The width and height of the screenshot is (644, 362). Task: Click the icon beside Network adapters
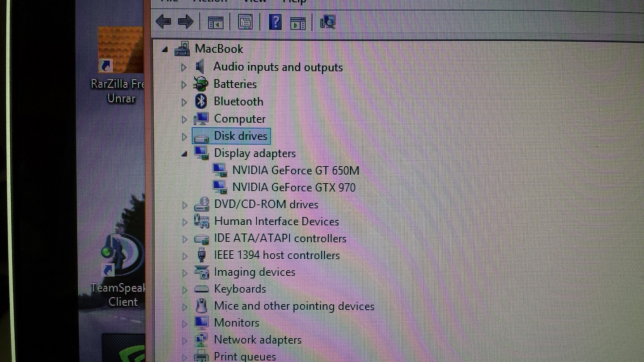[202, 340]
